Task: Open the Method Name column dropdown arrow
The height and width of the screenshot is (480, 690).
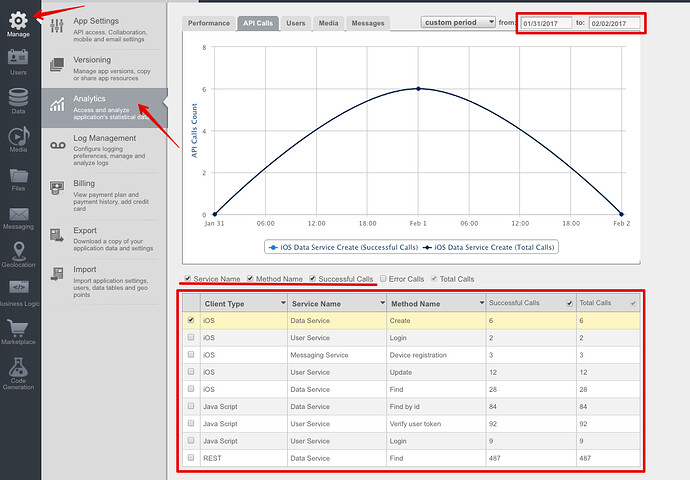Action: pyautogui.click(x=482, y=303)
